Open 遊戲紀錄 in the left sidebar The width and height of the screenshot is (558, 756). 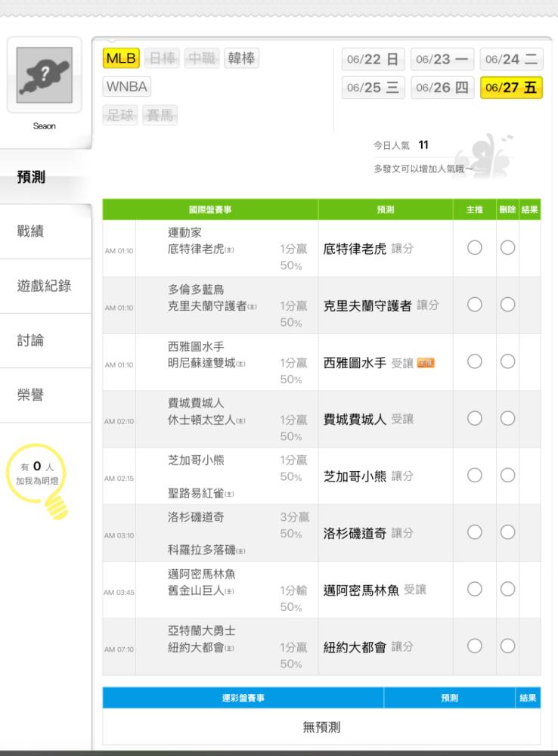(x=45, y=286)
